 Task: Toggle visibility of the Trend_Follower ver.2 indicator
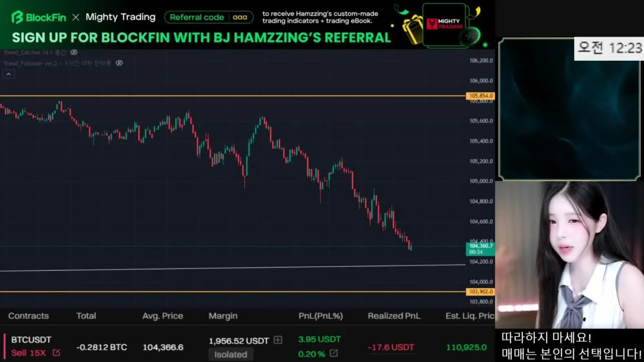pyautogui.click(x=119, y=63)
